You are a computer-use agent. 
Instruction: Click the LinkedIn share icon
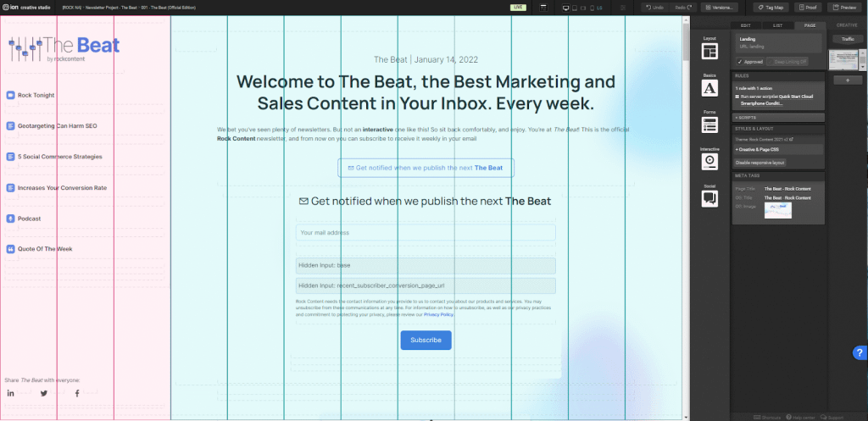(11, 393)
